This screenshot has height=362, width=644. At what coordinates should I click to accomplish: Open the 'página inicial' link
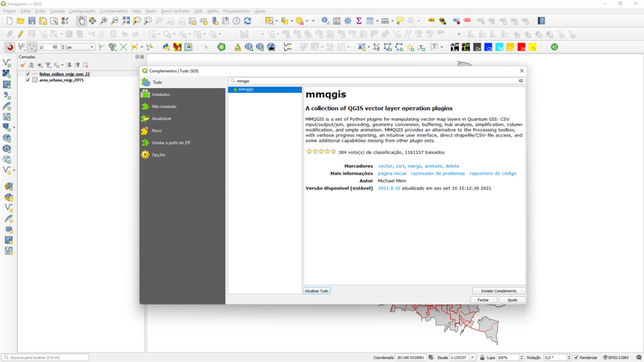tap(392, 173)
